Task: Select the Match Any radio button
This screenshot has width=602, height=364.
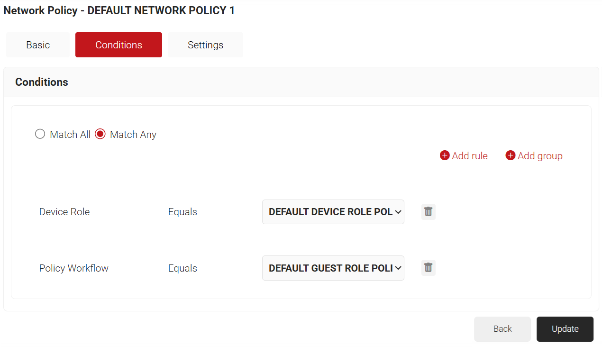Action: 100,134
